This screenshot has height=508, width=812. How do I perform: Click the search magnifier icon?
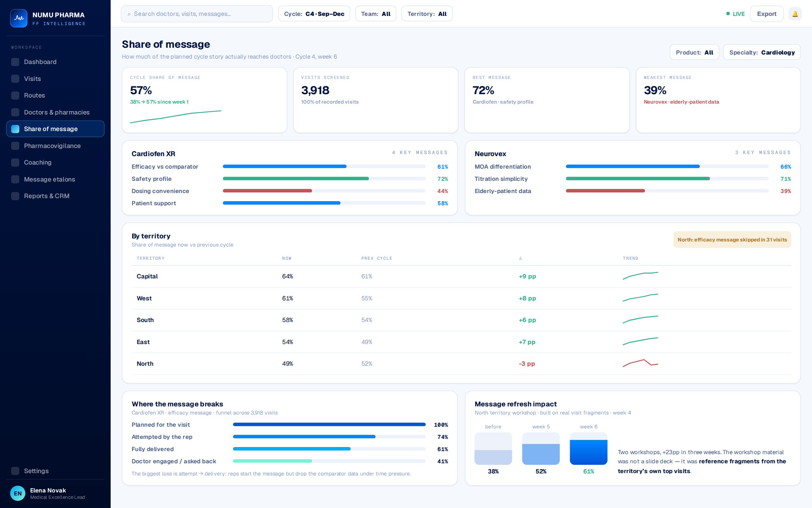click(x=129, y=14)
